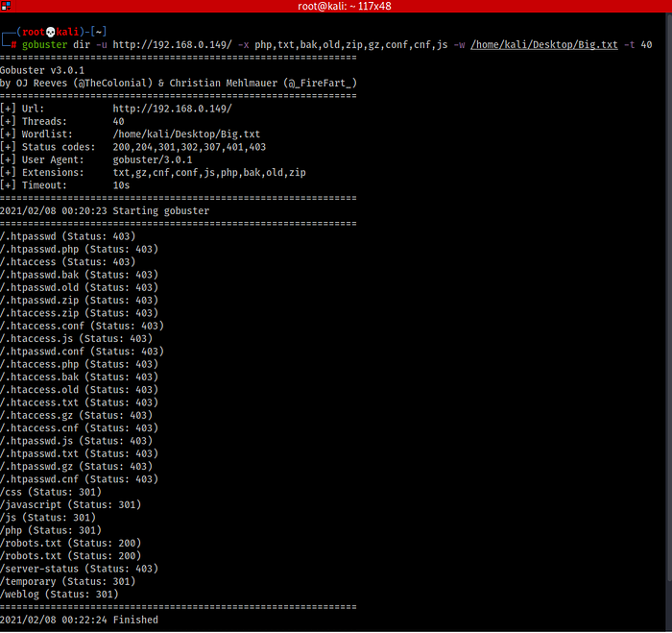Click the Gobuster v3.0.1 version text
Screen dimensions: 672x633
[41, 70]
